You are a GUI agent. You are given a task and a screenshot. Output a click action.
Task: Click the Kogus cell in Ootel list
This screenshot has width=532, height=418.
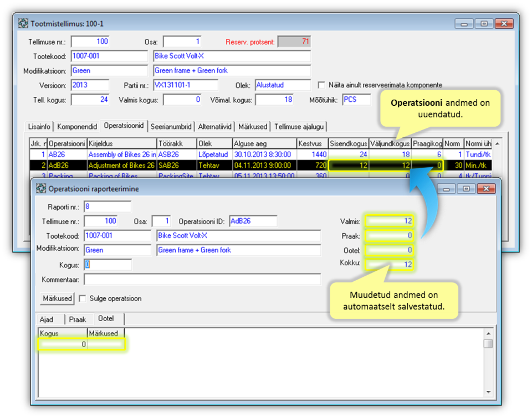(x=63, y=344)
